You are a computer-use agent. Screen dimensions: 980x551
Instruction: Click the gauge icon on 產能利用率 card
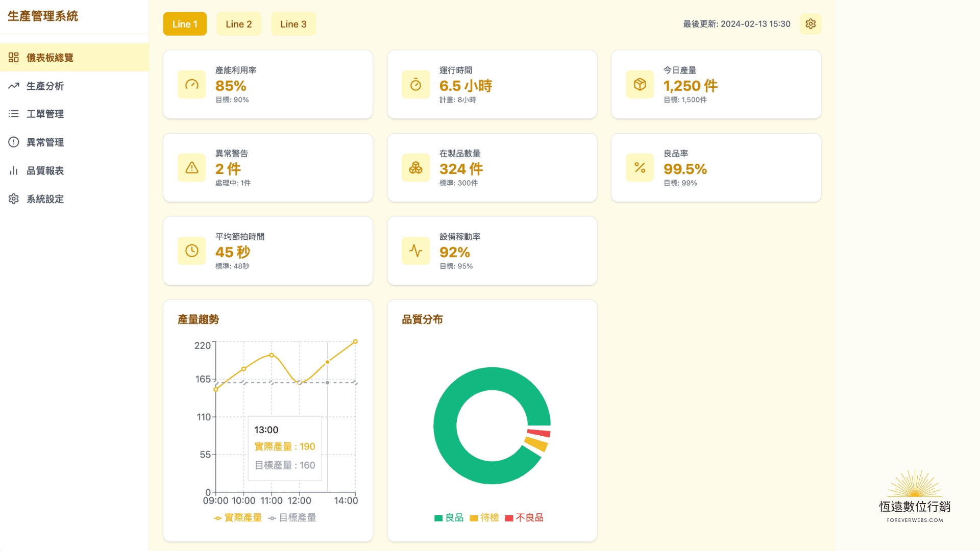coord(191,84)
